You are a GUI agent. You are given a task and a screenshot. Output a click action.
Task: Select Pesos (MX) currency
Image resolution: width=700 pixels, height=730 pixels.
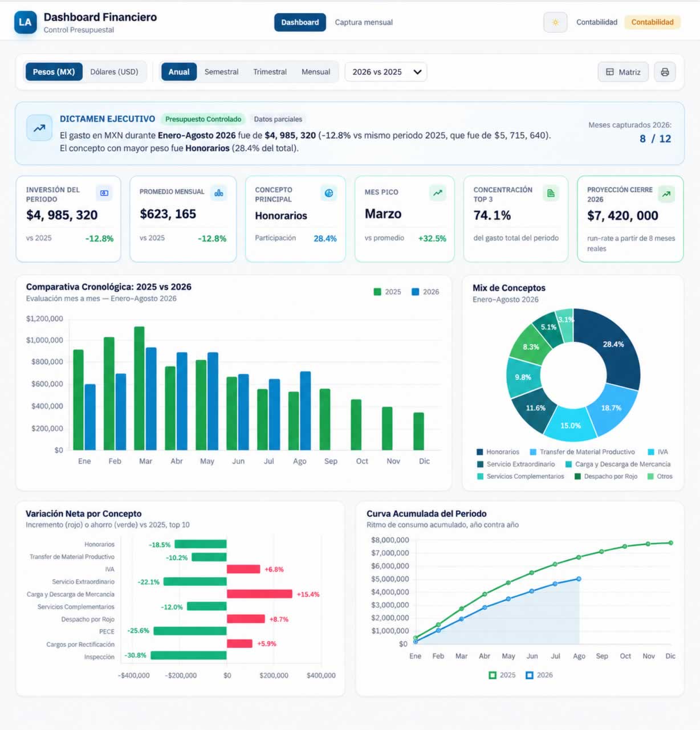(x=54, y=72)
